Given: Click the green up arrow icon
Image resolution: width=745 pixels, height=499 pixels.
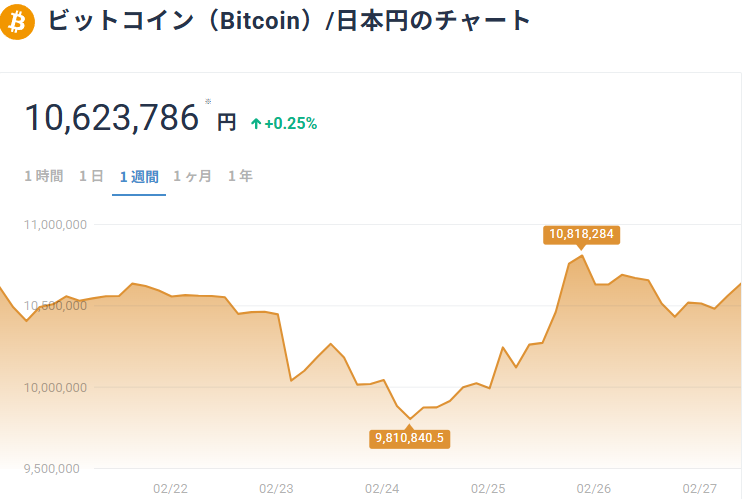Looking at the screenshot, I should (256, 124).
